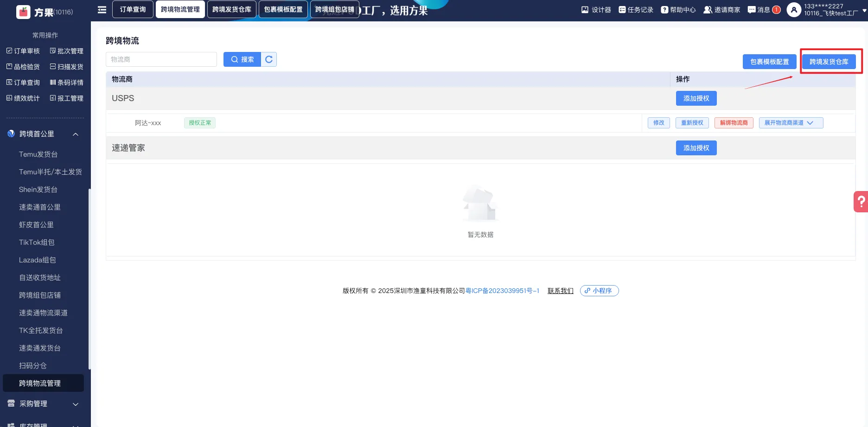
Task: Click 添加授权 for USPS
Action: tap(696, 98)
